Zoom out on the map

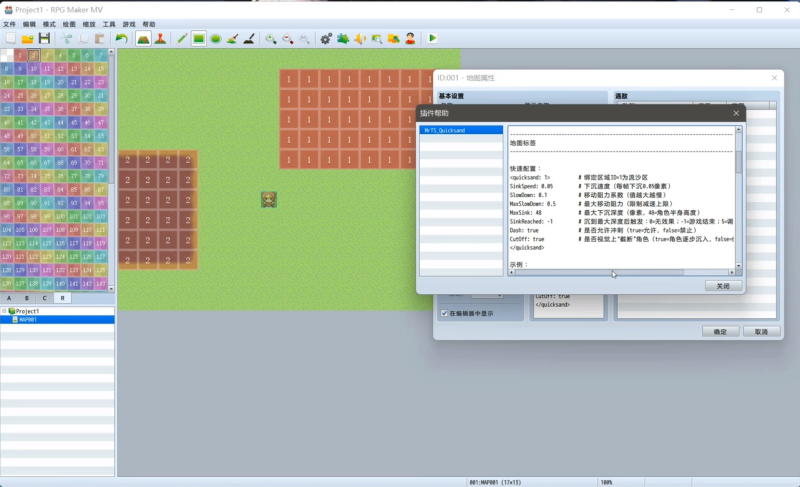click(288, 38)
